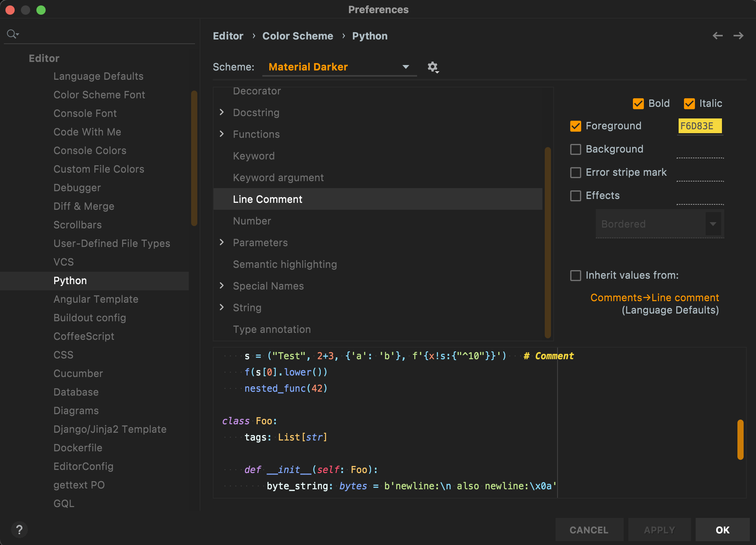Expand the Special Names tree node
Screen dimensions: 756x545
pos(222,286)
